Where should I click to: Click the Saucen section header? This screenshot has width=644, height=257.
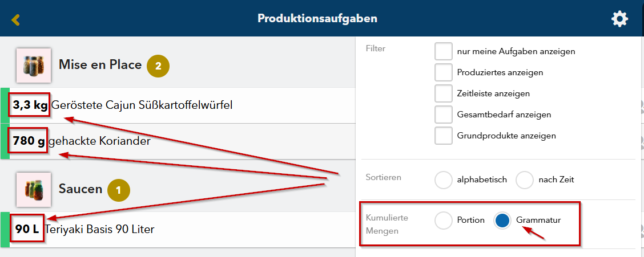tap(80, 189)
